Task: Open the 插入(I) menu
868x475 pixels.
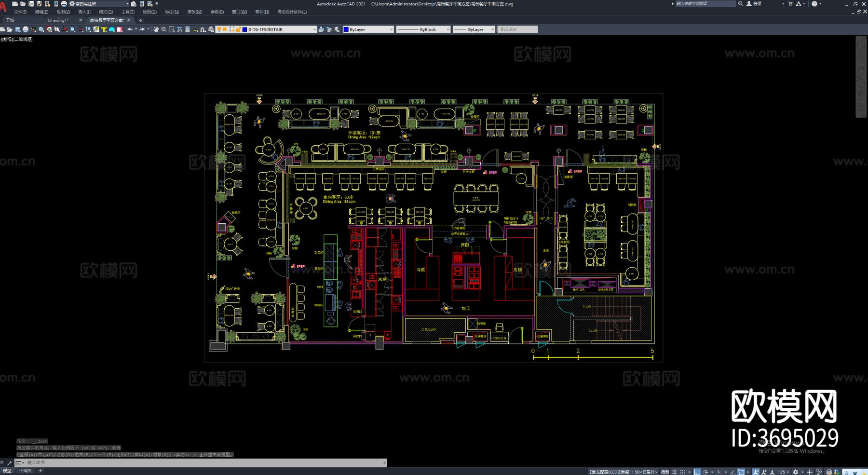Action: (x=84, y=12)
